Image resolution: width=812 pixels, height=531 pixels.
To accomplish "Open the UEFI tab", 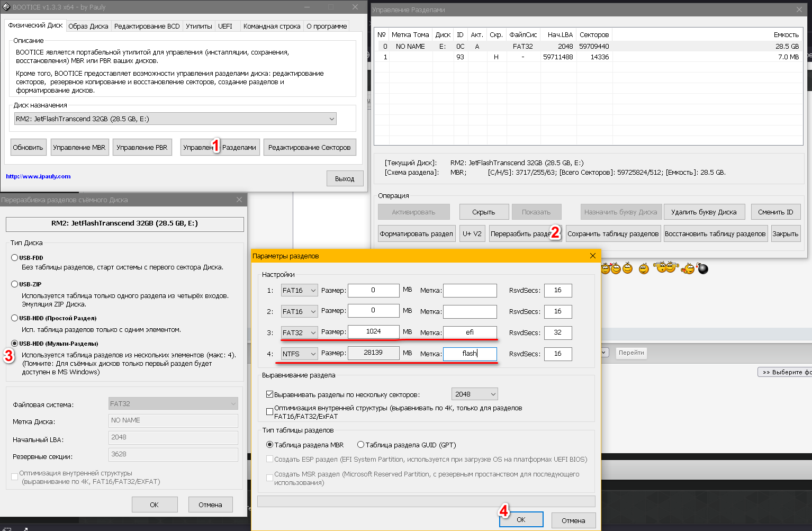I will (x=225, y=26).
